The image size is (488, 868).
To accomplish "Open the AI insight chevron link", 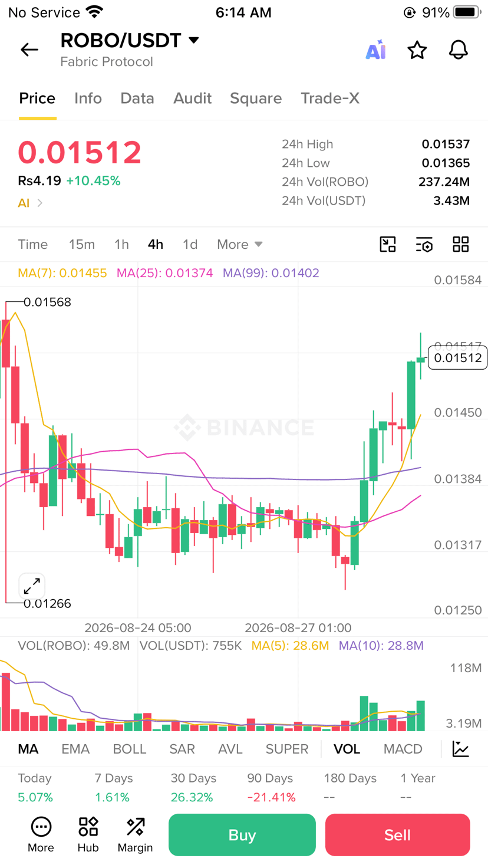I will click(x=31, y=203).
